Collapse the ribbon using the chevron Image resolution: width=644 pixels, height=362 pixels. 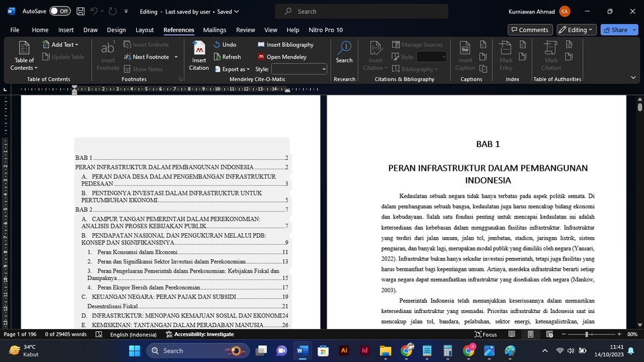[x=633, y=78]
